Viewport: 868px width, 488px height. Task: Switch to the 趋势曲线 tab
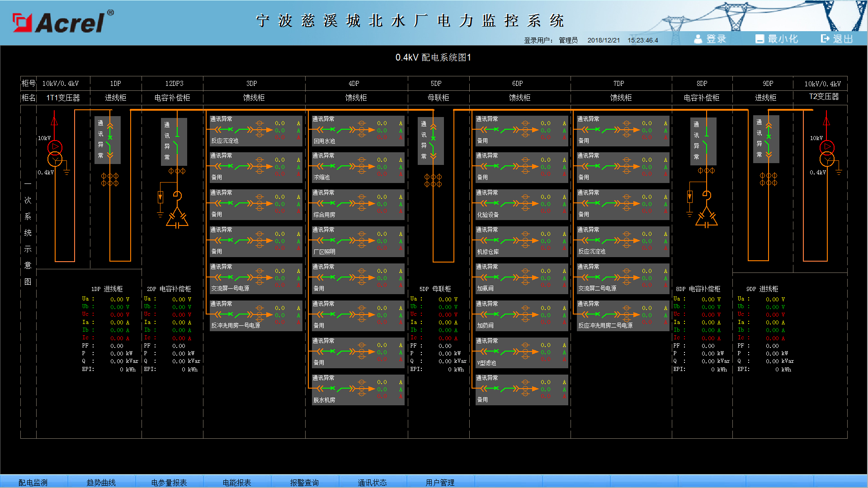(x=101, y=482)
